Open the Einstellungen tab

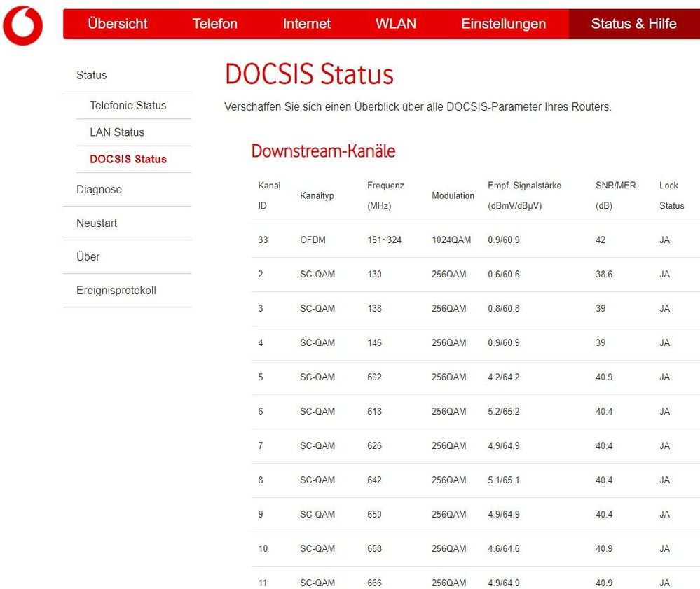pyautogui.click(x=504, y=24)
